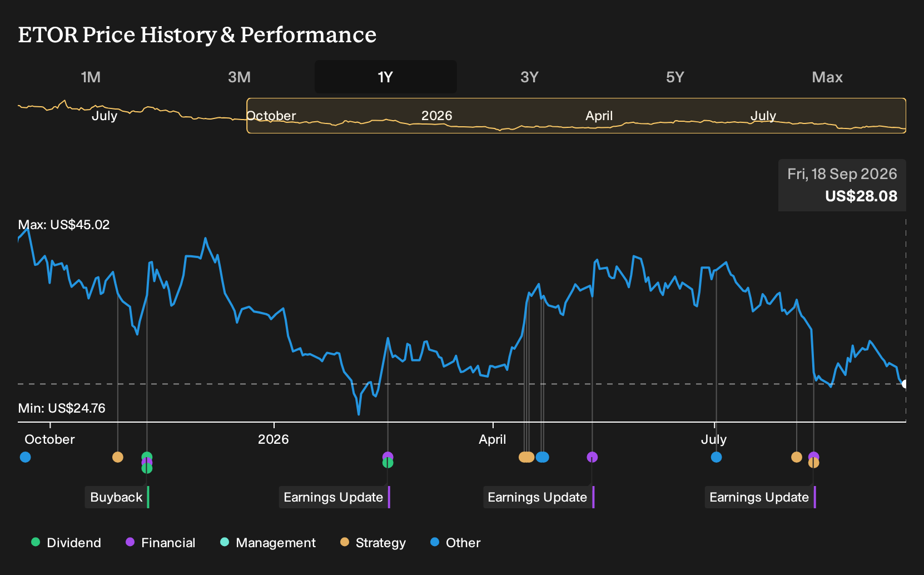Toggle the Dividend legend filter

click(x=66, y=543)
